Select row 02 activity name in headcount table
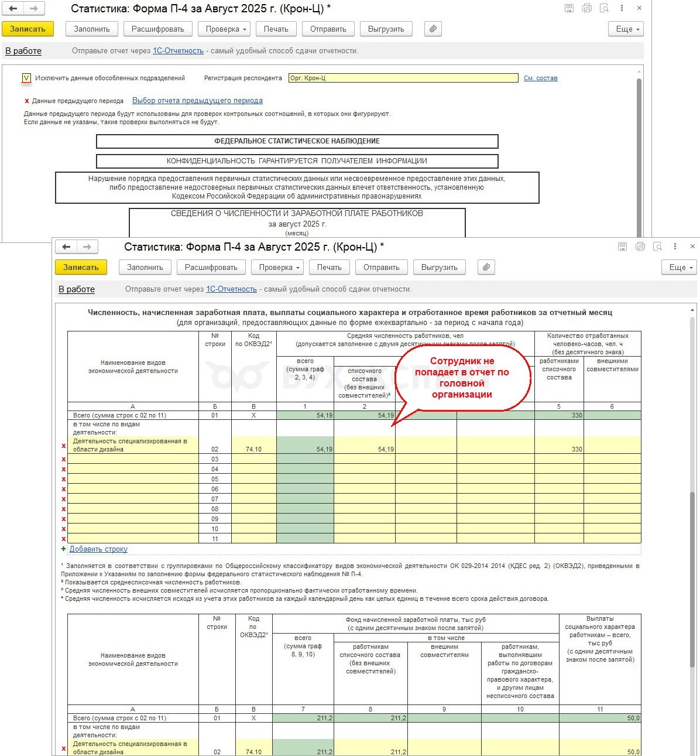This screenshot has width=700, height=756. pos(133,445)
